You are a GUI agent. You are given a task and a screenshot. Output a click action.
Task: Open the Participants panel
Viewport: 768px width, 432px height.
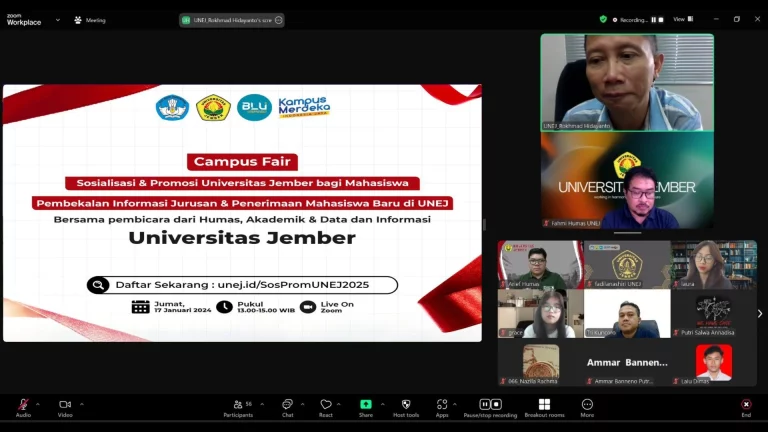239,408
